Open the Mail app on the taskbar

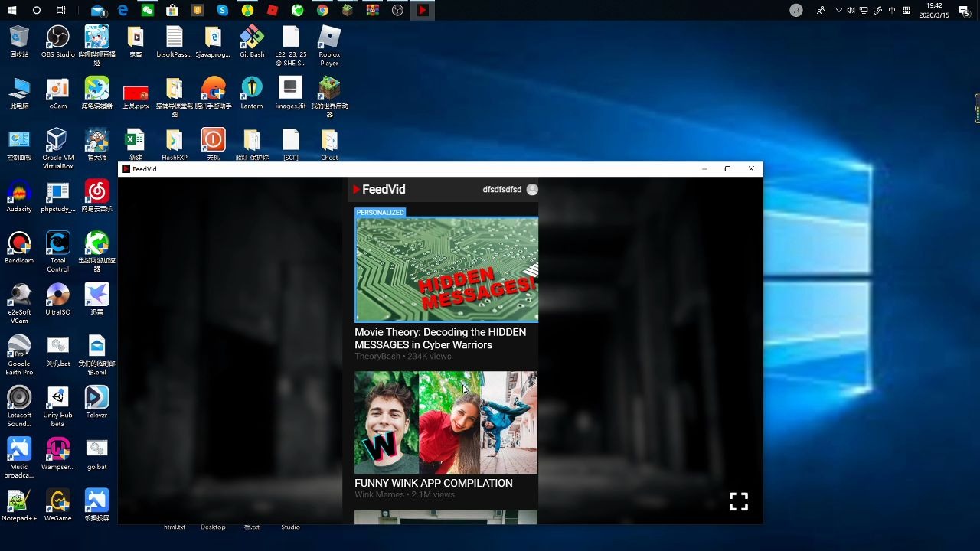[x=98, y=11]
